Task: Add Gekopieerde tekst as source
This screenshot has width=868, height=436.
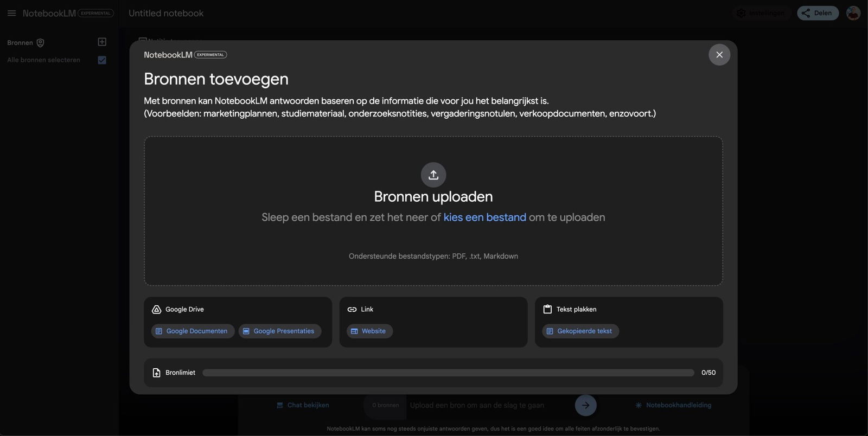Action: (580, 331)
